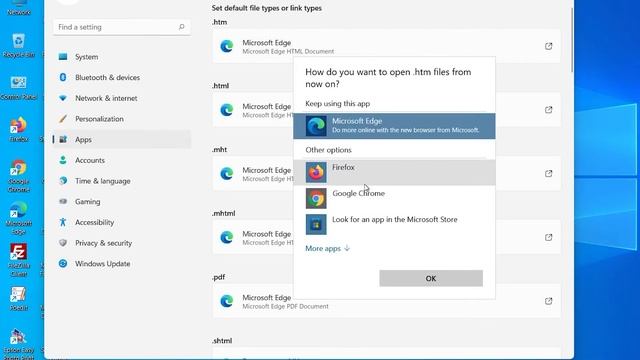640x360 pixels.
Task: Click the Accounts person icon
Action: [63, 160]
